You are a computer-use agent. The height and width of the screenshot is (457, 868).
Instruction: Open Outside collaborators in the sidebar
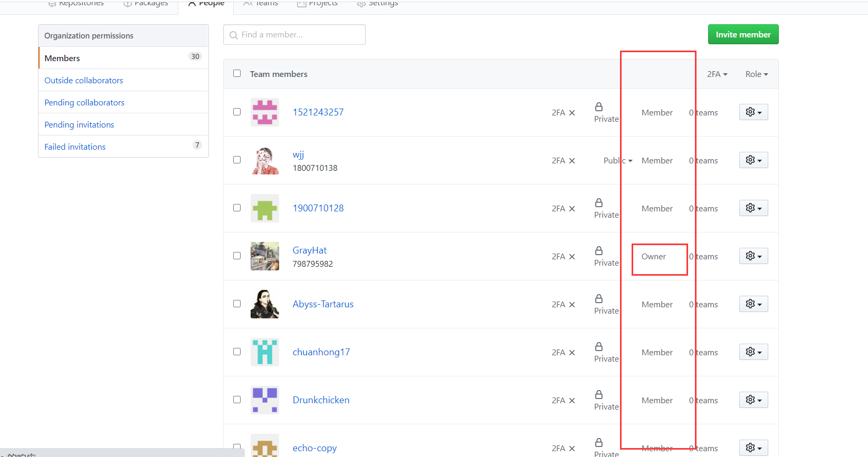pyautogui.click(x=83, y=80)
